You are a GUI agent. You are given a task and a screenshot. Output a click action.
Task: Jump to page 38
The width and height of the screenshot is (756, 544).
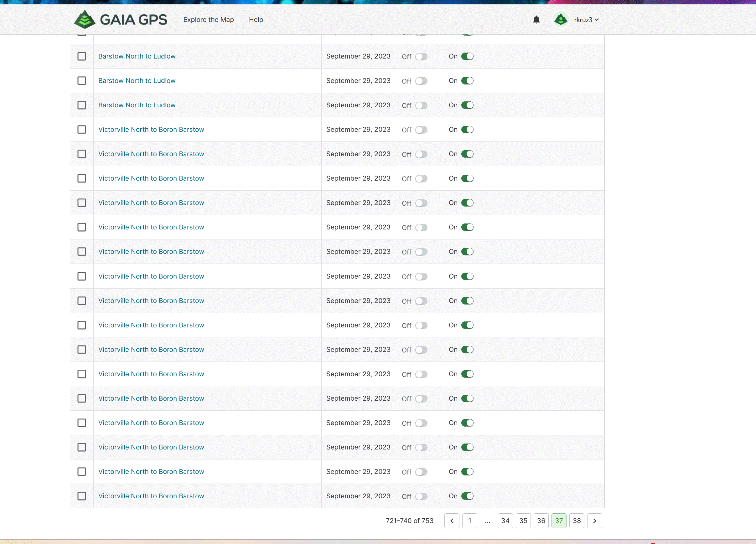577,520
